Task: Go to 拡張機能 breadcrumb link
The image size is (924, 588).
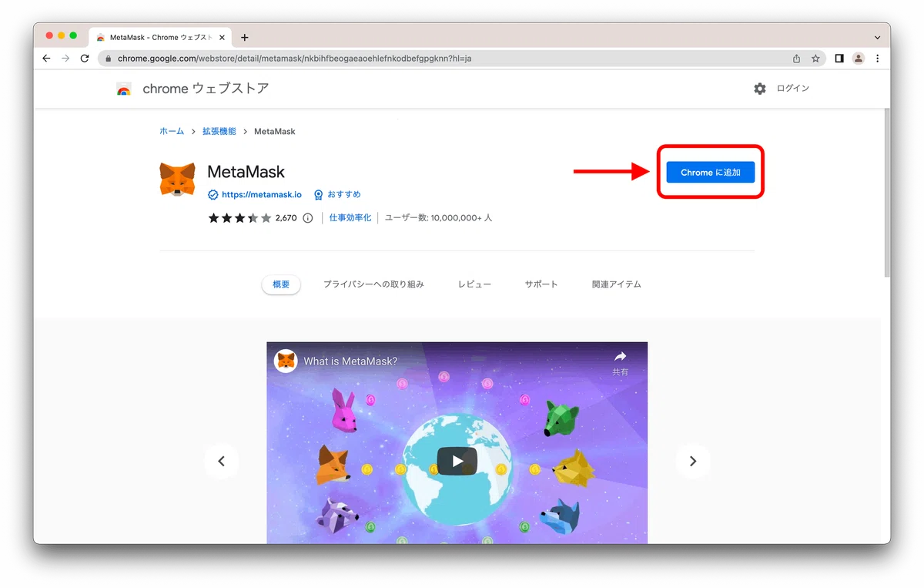Action: point(219,132)
